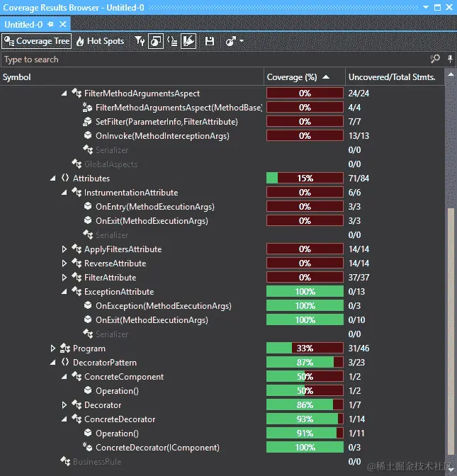Switch to Hot Spots view
Image resolution: width=457 pixels, height=476 pixels.
point(100,41)
